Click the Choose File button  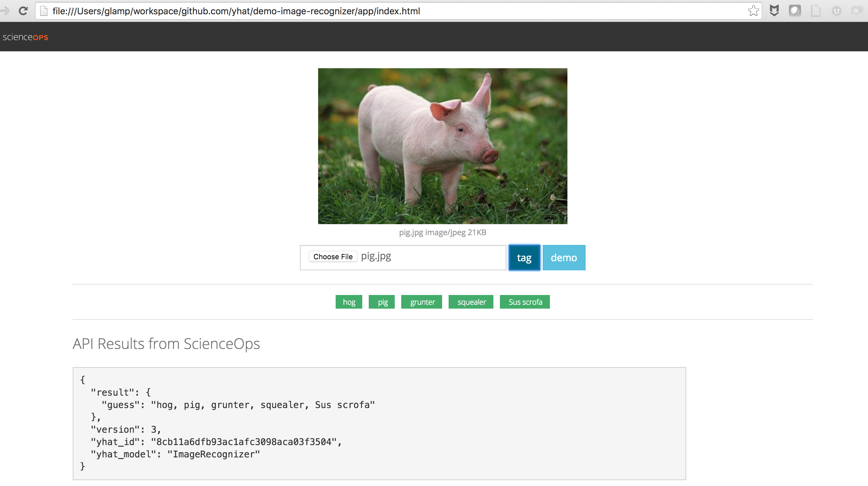[333, 257]
